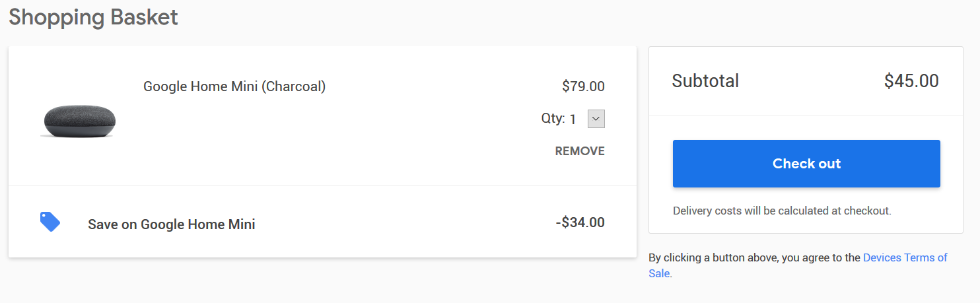Remove Google Home Mini from basket

(x=580, y=151)
